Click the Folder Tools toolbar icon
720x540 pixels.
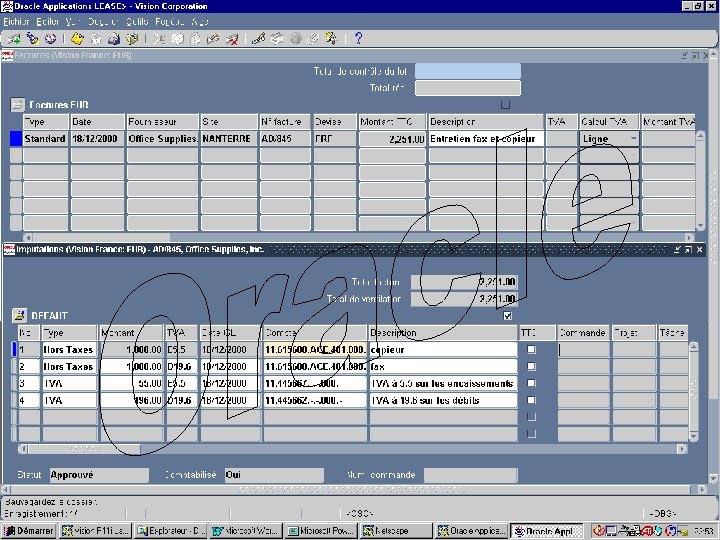pyautogui.click(x=331, y=39)
